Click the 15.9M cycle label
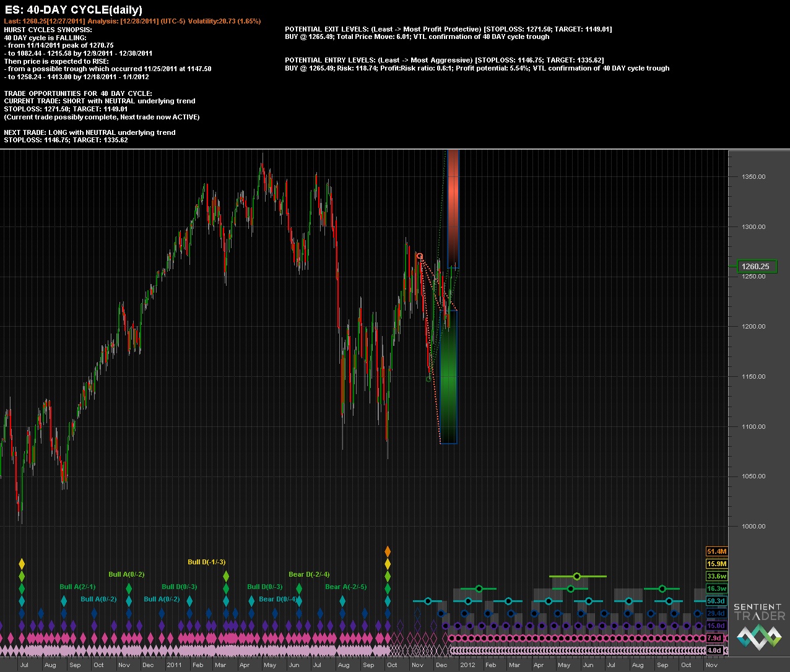 coord(716,564)
